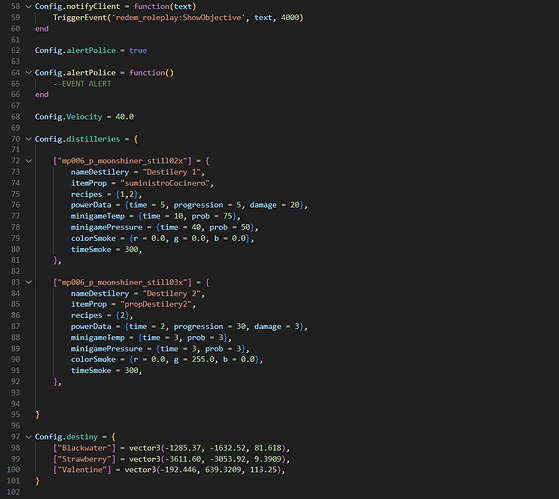Collapse the Config.notifyClient function fold arrow

point(29,6)
